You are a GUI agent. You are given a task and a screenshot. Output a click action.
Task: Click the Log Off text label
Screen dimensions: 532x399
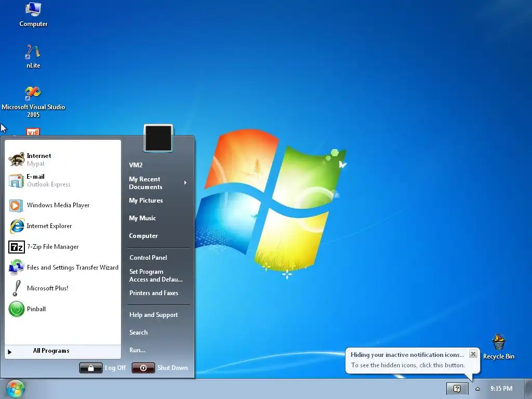[x=115, y=368]
